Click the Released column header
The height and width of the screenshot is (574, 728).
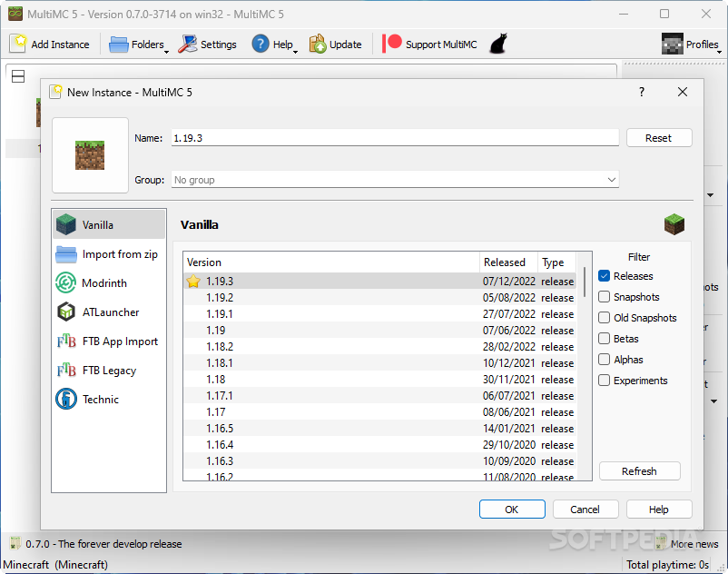click(x=508, y=262)
